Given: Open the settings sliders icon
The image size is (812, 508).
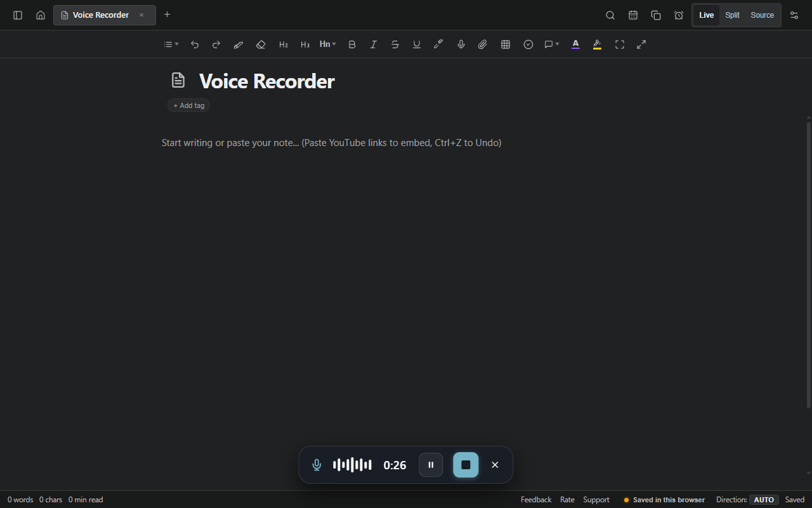Looking at the screenshot, I should (794, 15).
